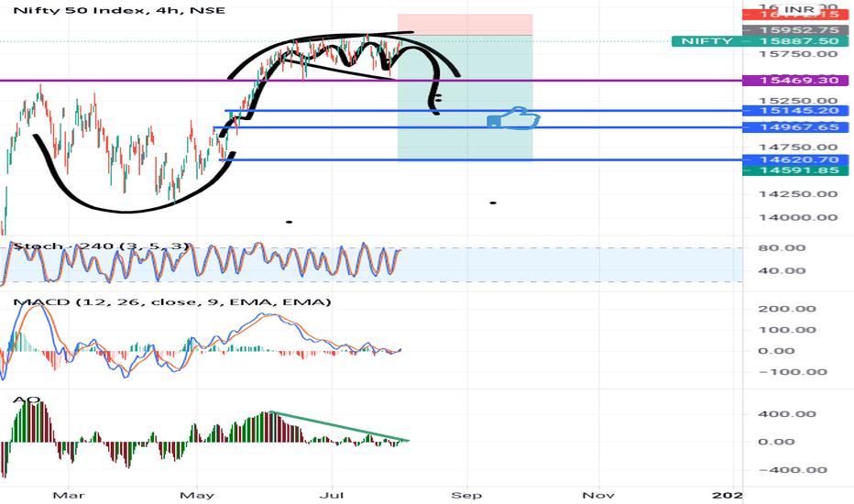Select the Stoch 240 (3, 5, 3) indicator label
Viewport: 854px width, 504px height.
[102, 247]
